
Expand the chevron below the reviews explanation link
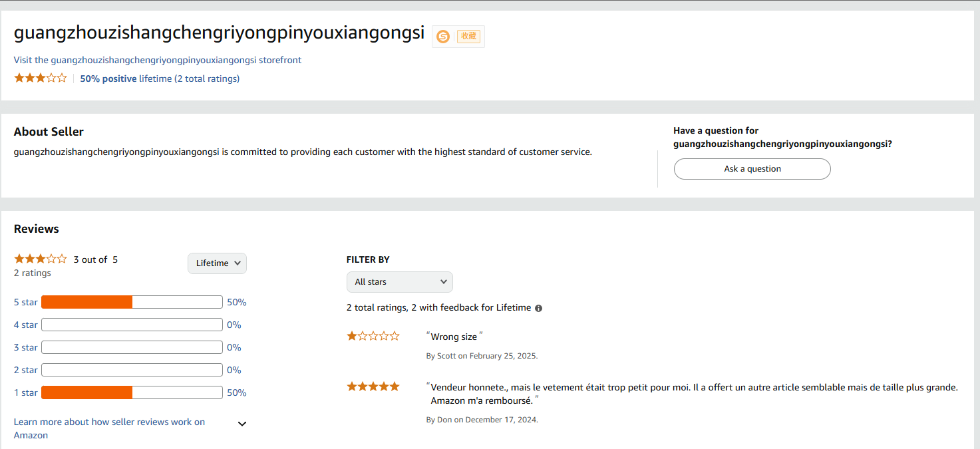242,424
